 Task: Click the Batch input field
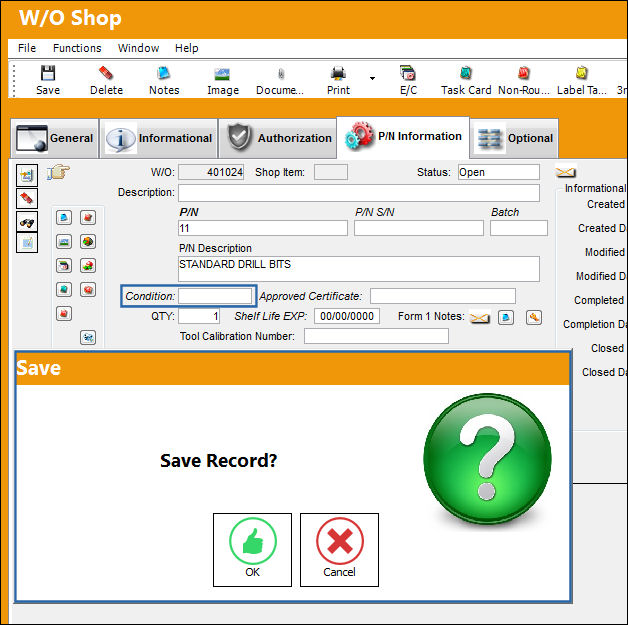pyautogui.click(x=519, y=228)
